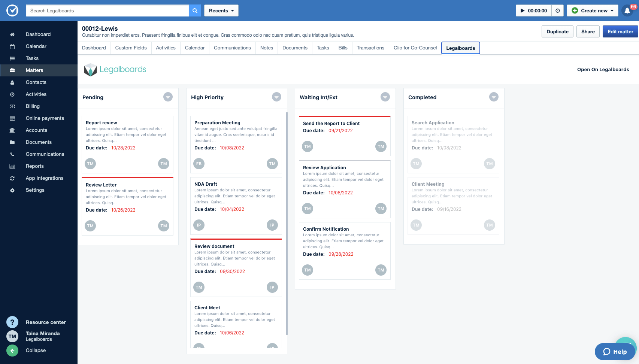Switch to the Bills tab

(343, 48)
